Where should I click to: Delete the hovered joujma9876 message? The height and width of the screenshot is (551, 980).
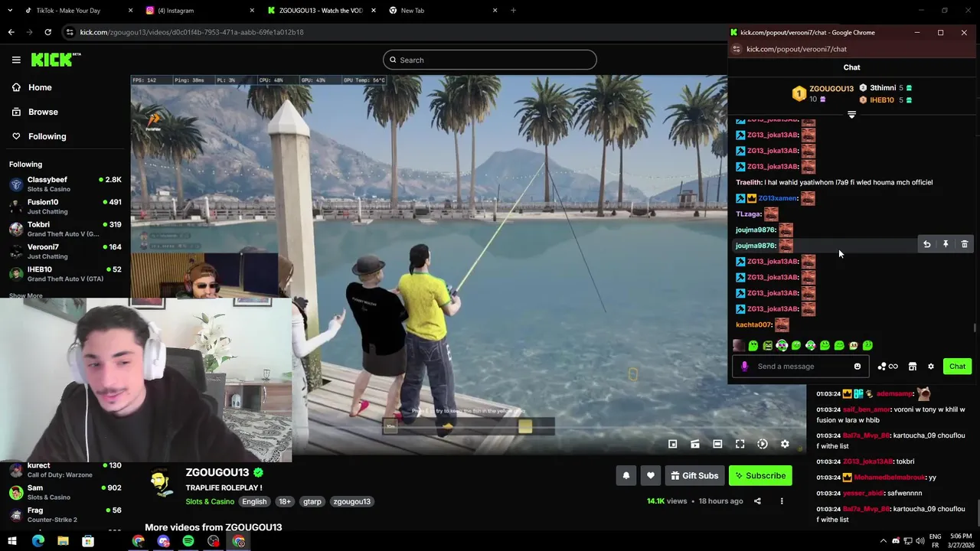click(965, 244)
